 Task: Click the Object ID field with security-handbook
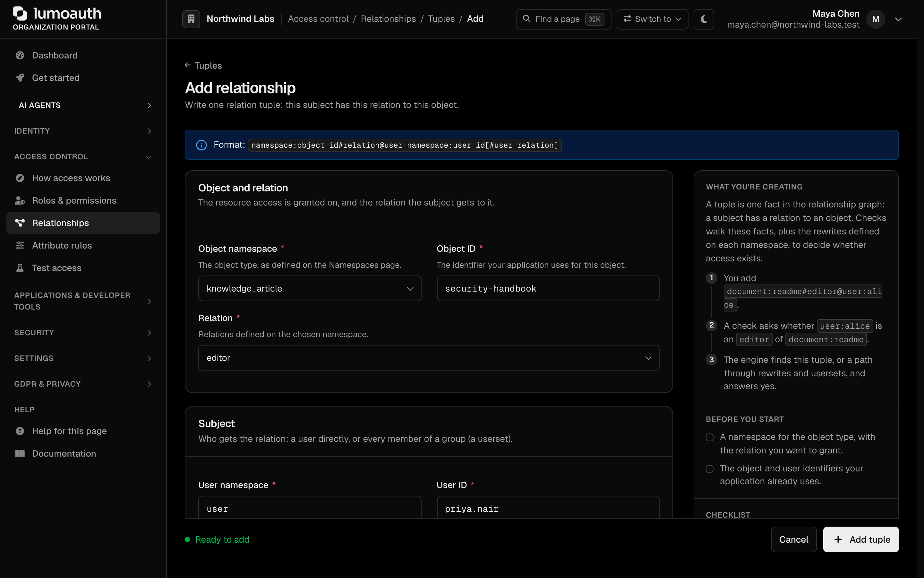pyautogui.click(x=548, y=288)
